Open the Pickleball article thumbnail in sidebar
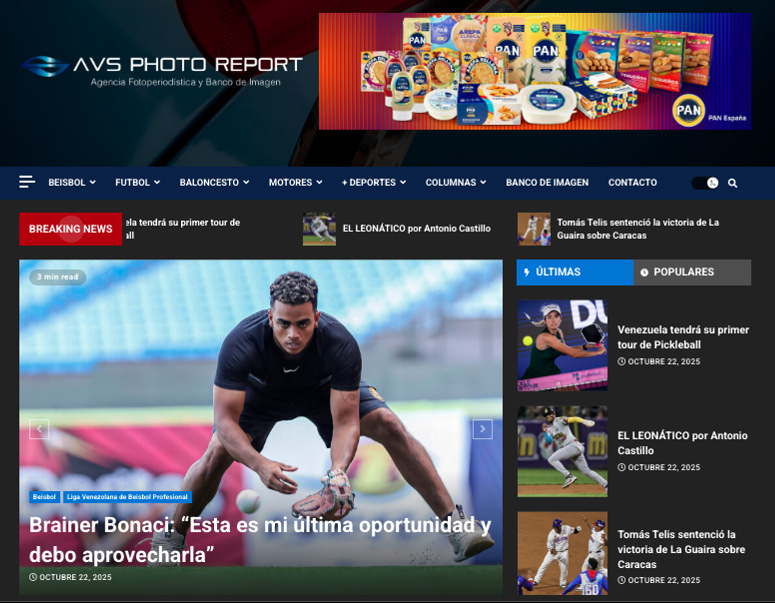 coord(562,345)
